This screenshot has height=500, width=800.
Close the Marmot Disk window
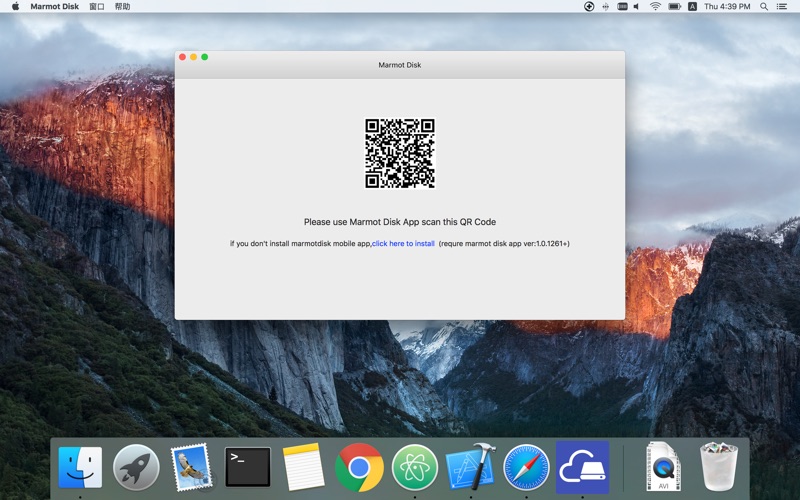[182, 57]
